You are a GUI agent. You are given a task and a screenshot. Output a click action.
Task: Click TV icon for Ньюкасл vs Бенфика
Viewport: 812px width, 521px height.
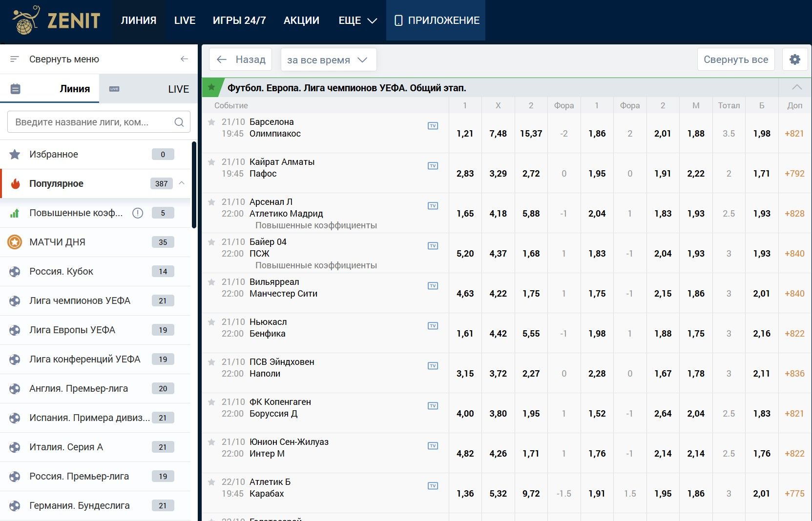(433, 326)
